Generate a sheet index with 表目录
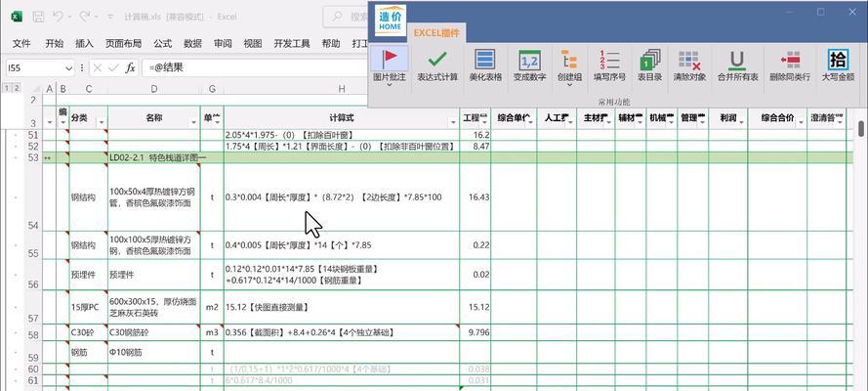The width and height of the screenshot is (868, 391). point(650,65)
